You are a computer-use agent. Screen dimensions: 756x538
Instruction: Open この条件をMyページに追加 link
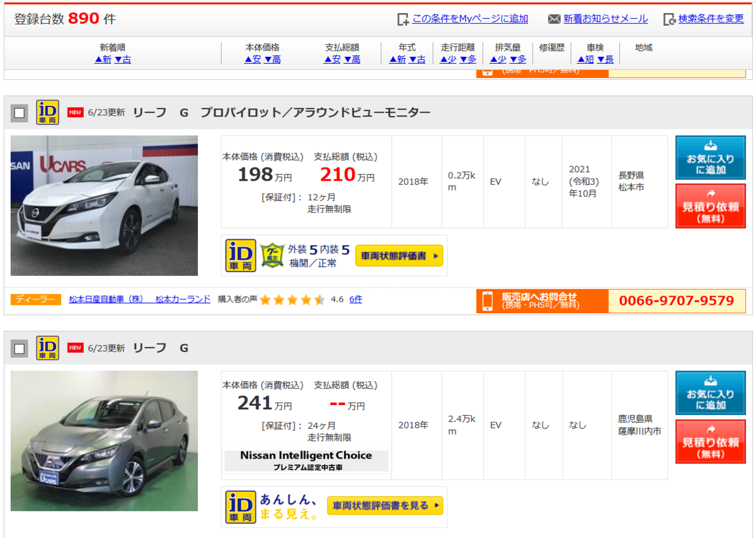[470, 19]
